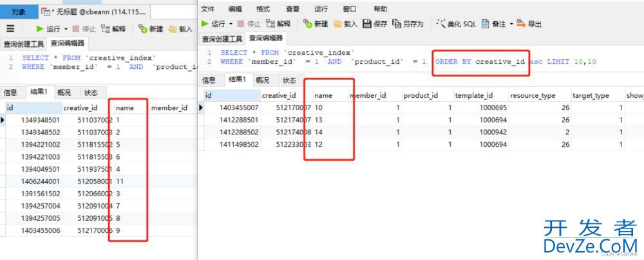The image size is (644, 260).
Task: Select cell 1411498502 in right results
Action: point(233,145)
